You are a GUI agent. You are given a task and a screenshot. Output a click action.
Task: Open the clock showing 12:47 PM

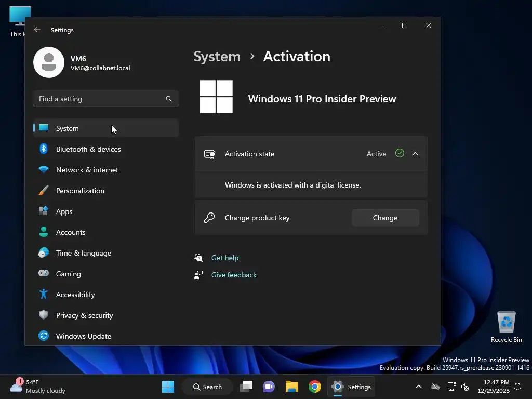pos(494,387)
